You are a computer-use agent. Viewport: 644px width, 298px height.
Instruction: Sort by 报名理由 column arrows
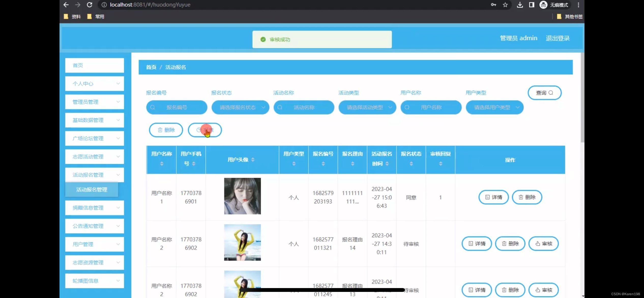coord(353,164)
